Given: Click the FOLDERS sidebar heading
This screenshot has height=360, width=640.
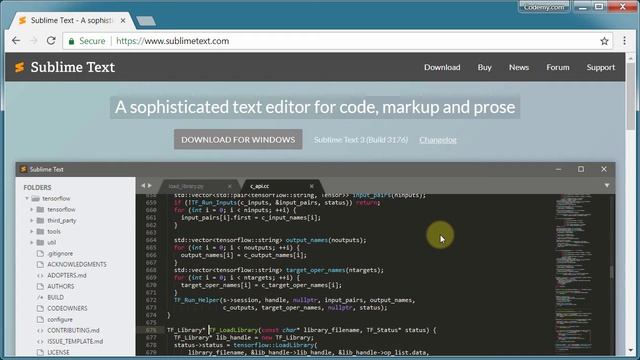Looking at the screenshot, I should coord(38,187).
